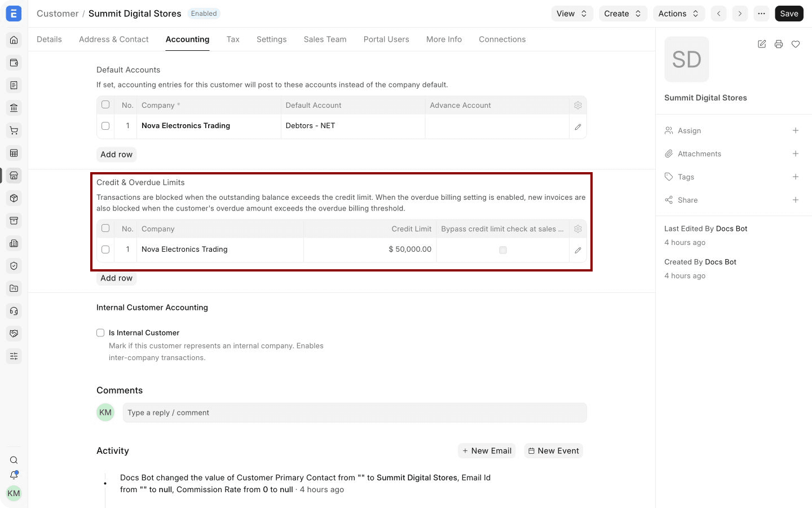The width and height of the screenshot is (812, 508).
Task: Select all rows in Default Accounts table
Action: pyautogui.click(x=105, y=104)
